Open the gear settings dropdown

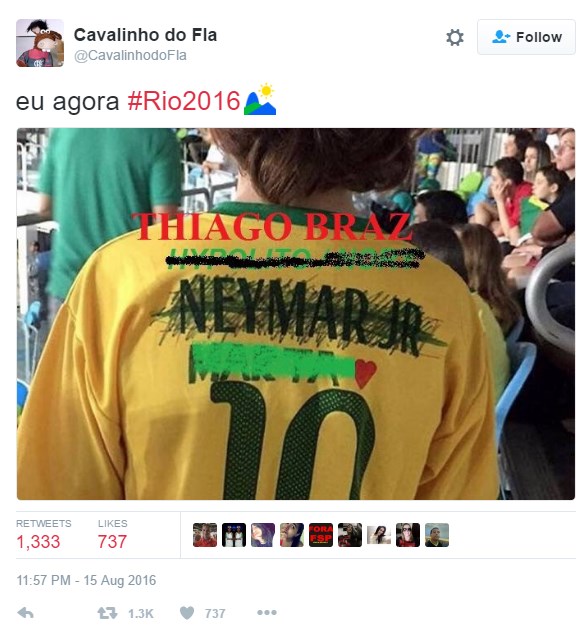tap(455, 37)
